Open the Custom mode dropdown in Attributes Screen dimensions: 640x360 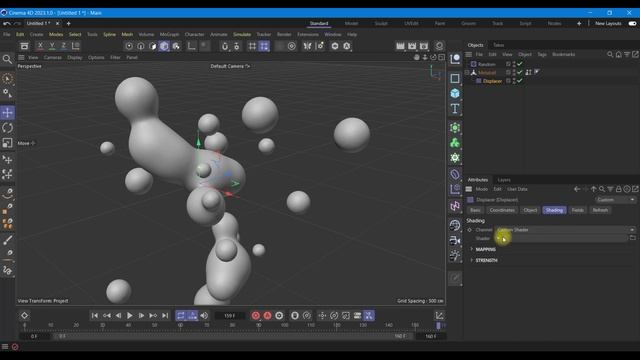pos(615,200)
